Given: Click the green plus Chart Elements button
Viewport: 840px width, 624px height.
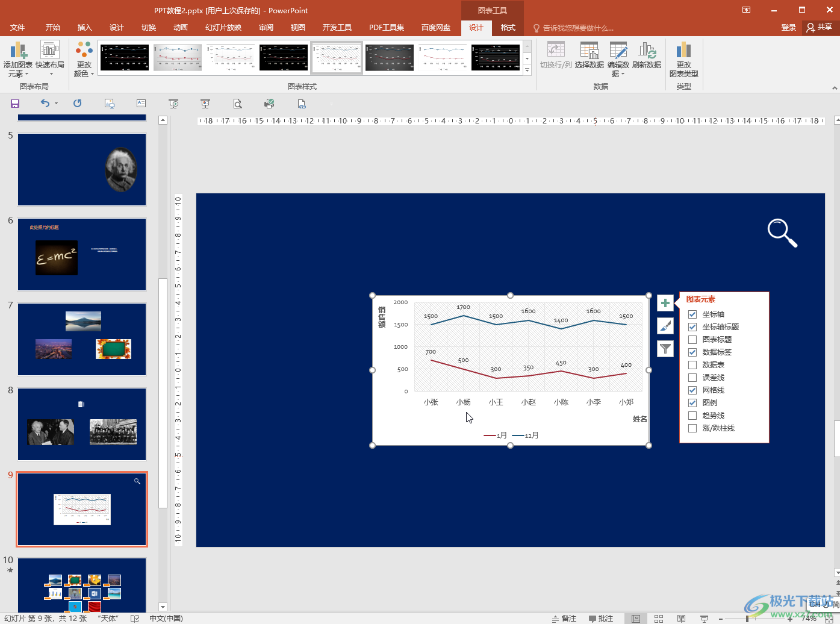Looking at the screenshot, I should click(665, 303).
